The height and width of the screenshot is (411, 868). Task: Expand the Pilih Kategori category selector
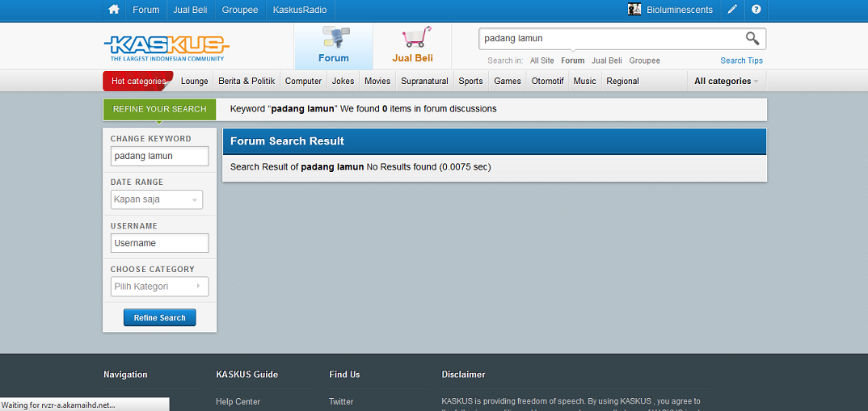159,287
